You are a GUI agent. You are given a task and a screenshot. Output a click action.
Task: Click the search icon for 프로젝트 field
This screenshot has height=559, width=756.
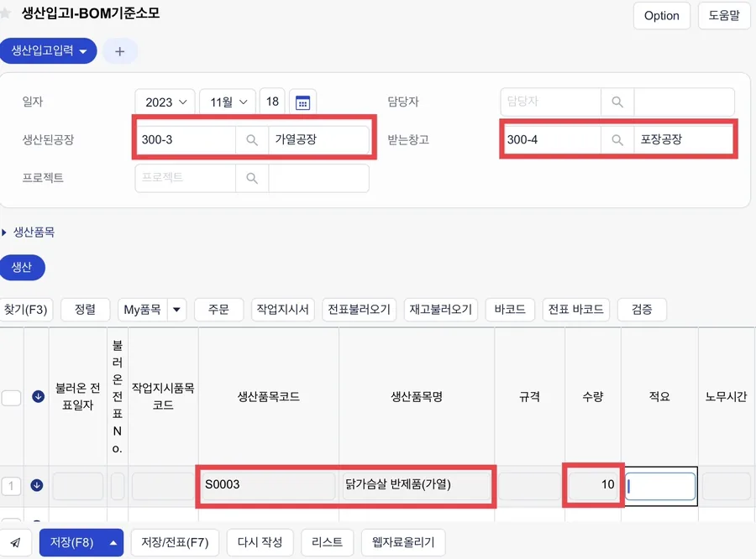[x=252, y=178]
